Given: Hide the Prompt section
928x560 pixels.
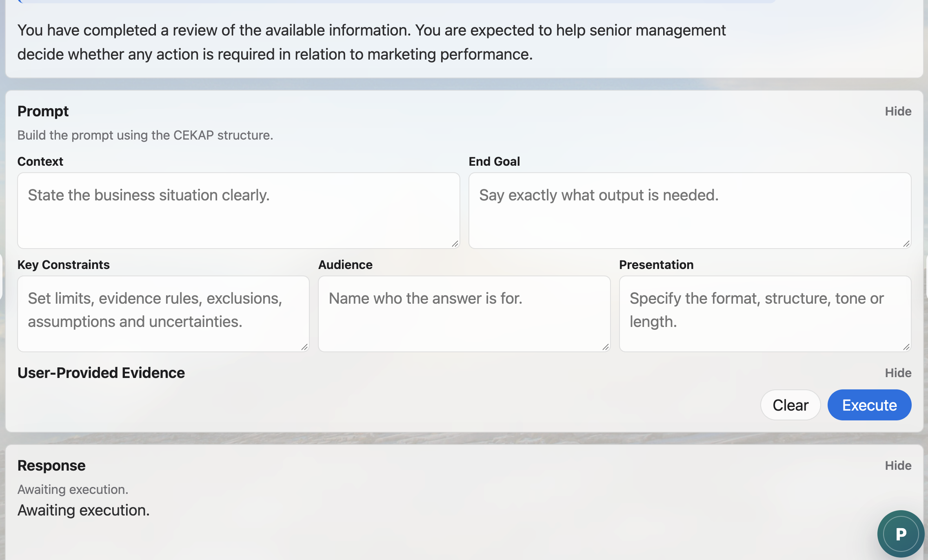Looking at the screenshot, I should coord(898,111).
